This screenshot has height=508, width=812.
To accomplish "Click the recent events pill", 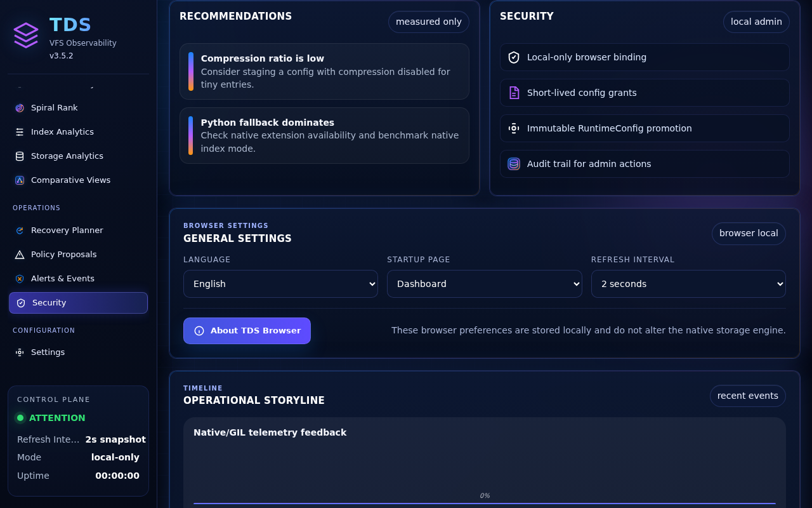I will click(x=748, y=396).
